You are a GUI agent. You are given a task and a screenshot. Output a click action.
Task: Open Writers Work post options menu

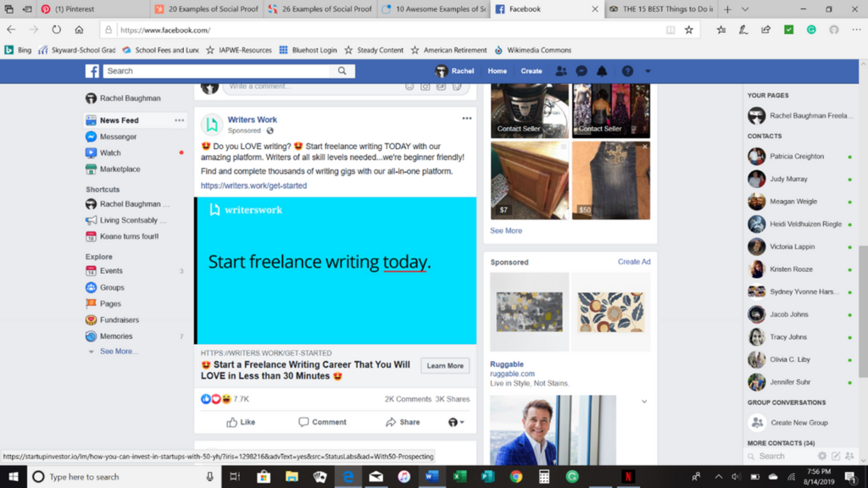click(467, 119)
